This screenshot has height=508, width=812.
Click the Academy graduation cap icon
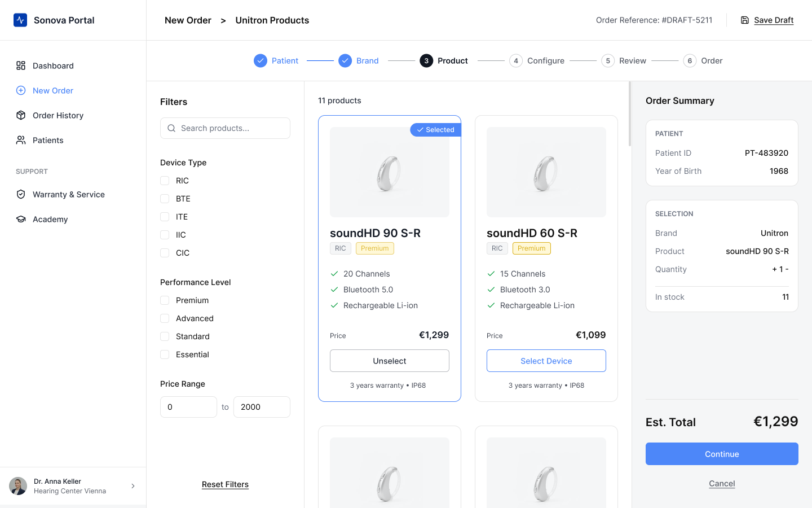21,219
